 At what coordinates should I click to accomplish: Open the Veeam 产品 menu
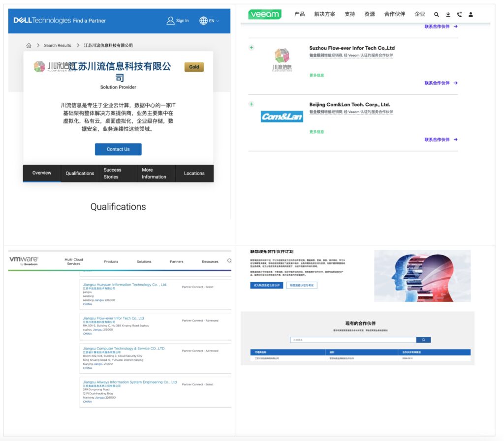pyautogui.click(x=300, y=14)
